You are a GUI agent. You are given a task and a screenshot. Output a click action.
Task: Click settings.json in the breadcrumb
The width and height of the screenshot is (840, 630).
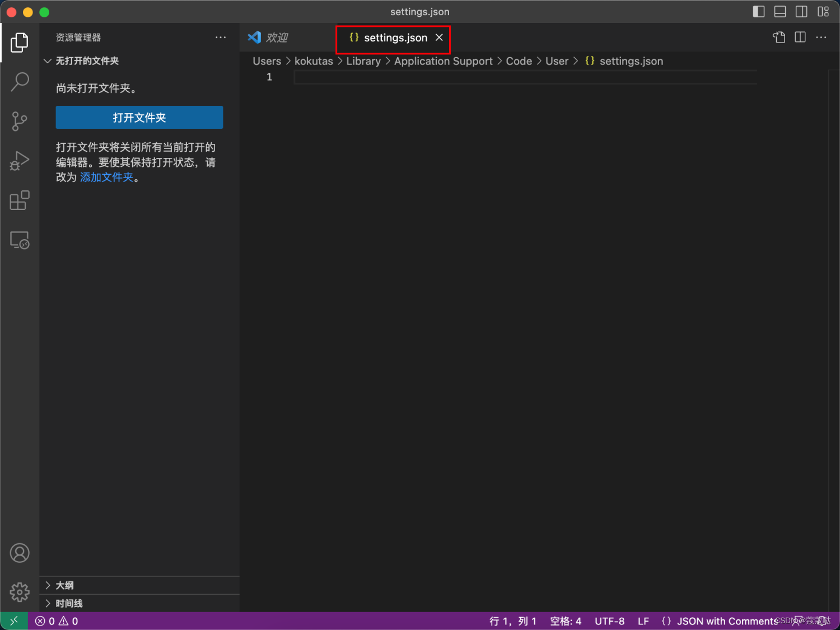pos(624,61)
